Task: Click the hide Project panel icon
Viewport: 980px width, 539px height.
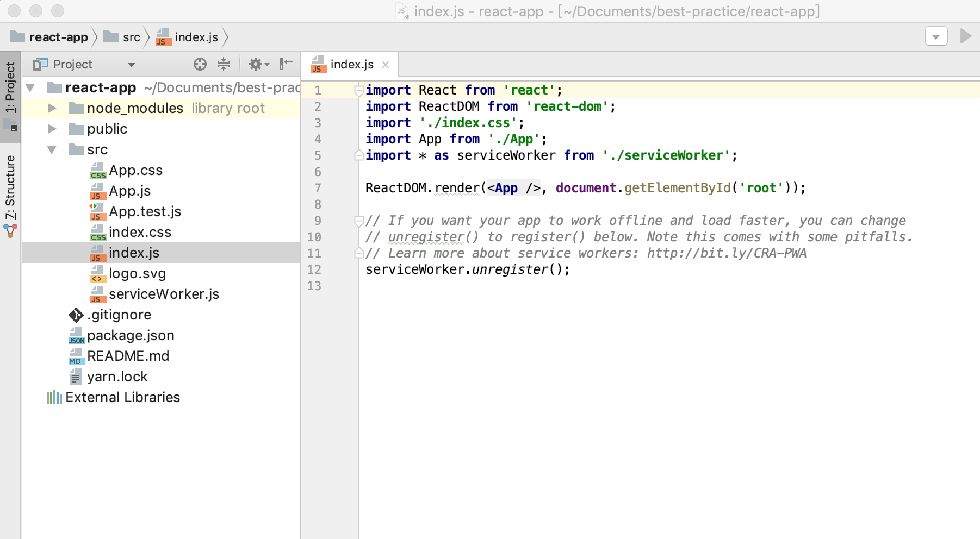Action: tap(286, 64)
